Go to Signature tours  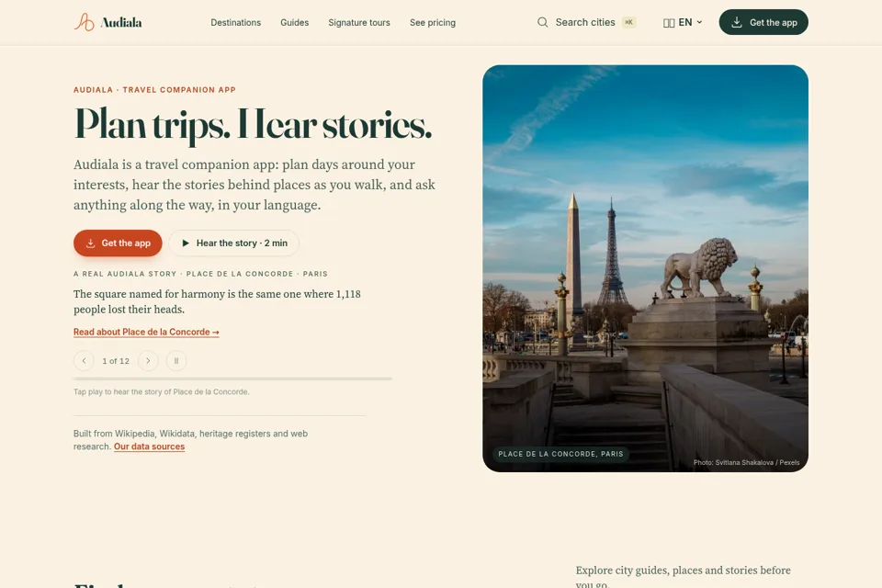pyautogui.click(x=359, y=22)
